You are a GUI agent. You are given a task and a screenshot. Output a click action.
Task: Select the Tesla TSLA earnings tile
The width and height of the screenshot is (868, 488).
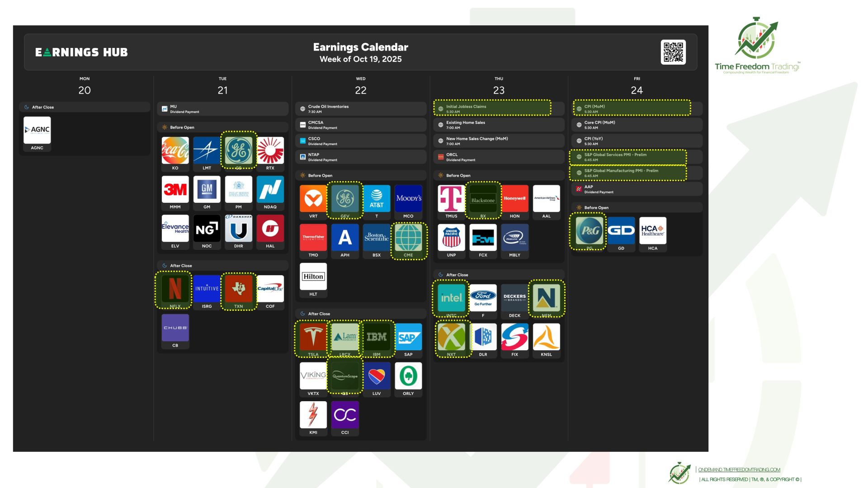click(313, 337)
